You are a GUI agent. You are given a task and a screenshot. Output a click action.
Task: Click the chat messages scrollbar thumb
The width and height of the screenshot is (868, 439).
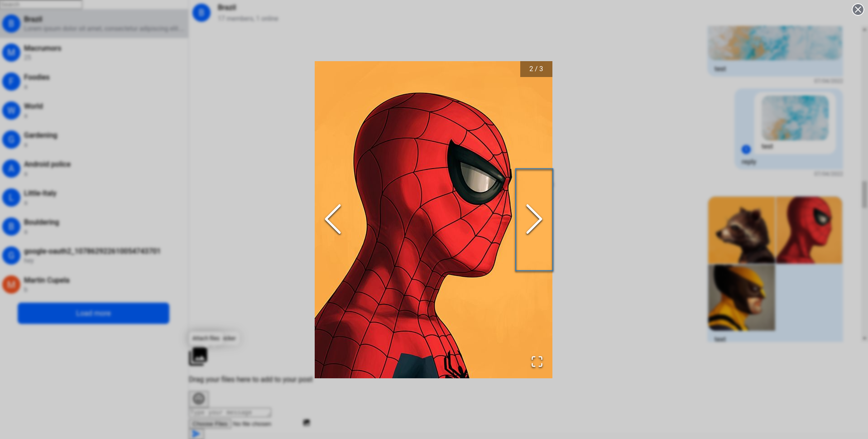(864, 194)
